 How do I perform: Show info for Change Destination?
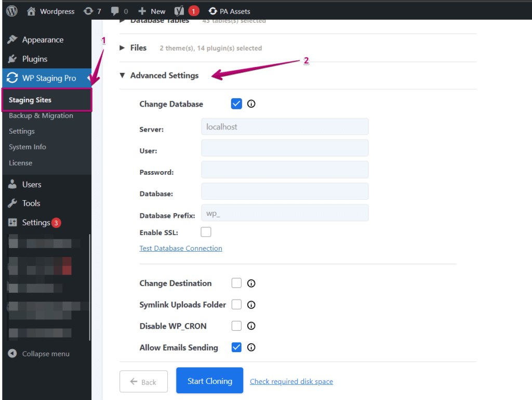(x=251, y=283)
